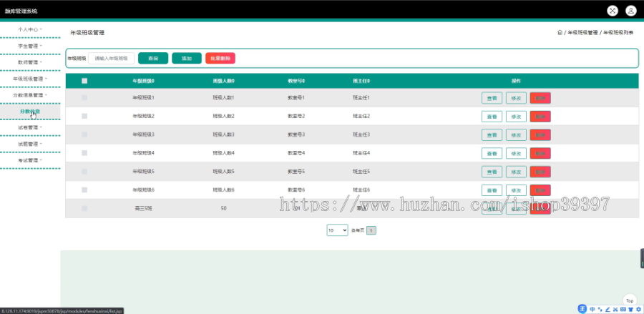Open the soft keyboard icon in the IME bar
This screenshot has height=314, width=644.
click(x=623, y=309)
